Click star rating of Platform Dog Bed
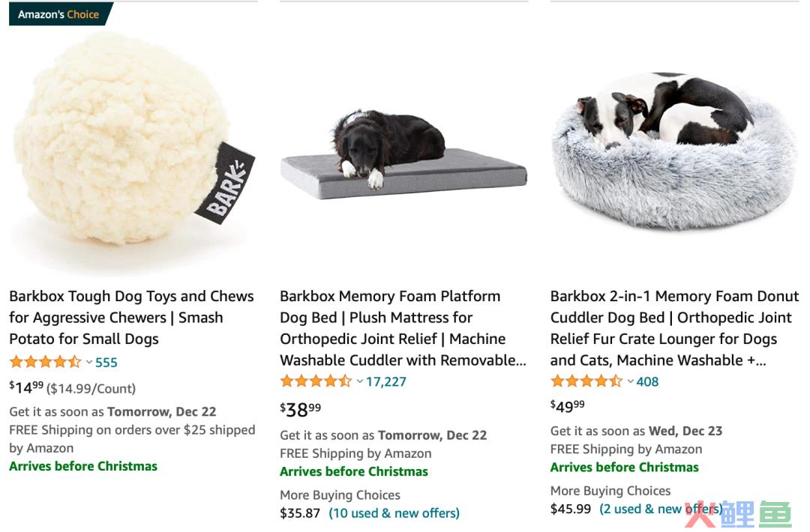 [316, 381]
